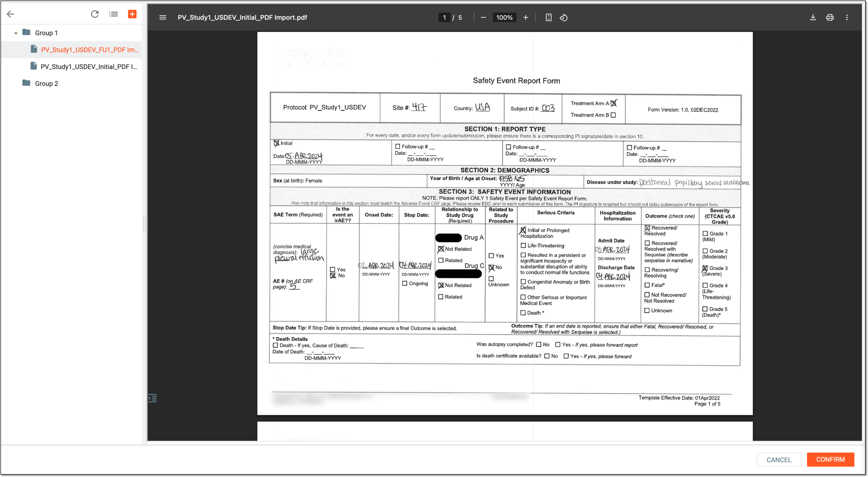Click the page number input field
The width and height of the screenshot is (868, 477).
pyautogui.click(x=444, y=17)
